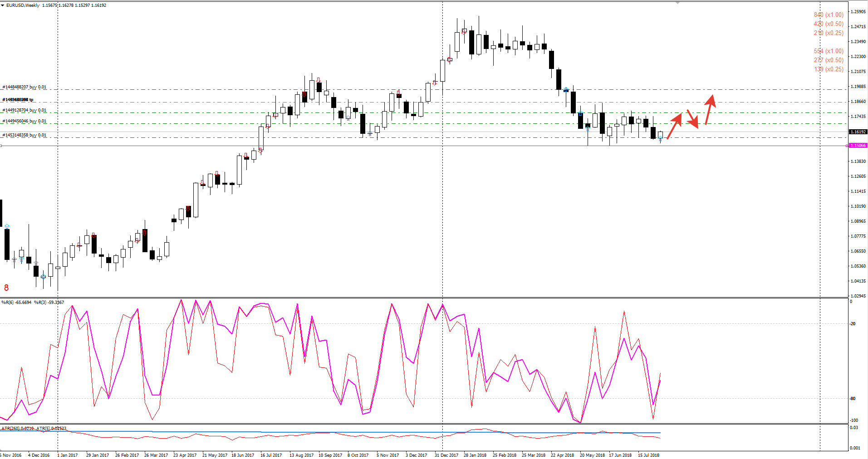Screen dimensions: 868x459
Task: Click the 1.04135 level on the price scale
Action: click(858, 281)
